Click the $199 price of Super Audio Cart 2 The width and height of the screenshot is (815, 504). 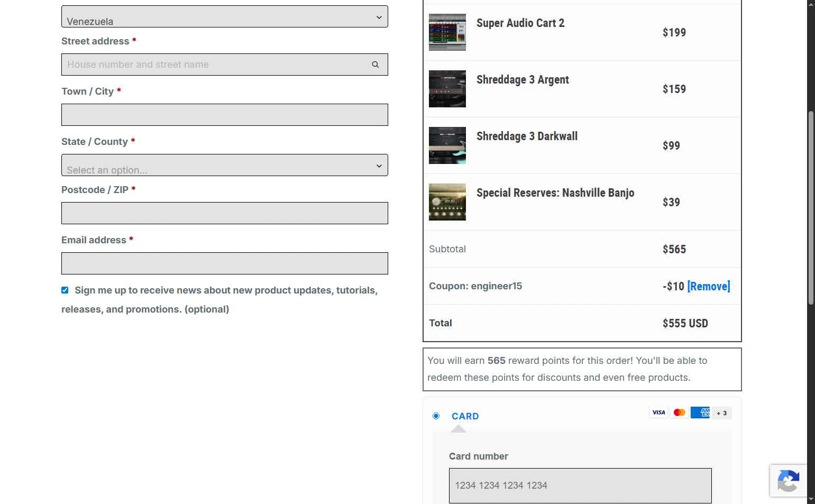pyautogui.click(x=674, y=32)
